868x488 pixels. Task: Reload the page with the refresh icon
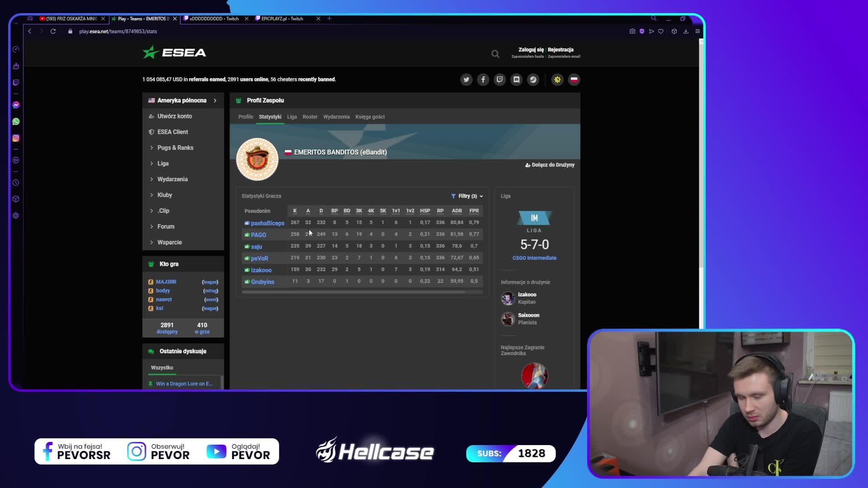pos(53,31)
